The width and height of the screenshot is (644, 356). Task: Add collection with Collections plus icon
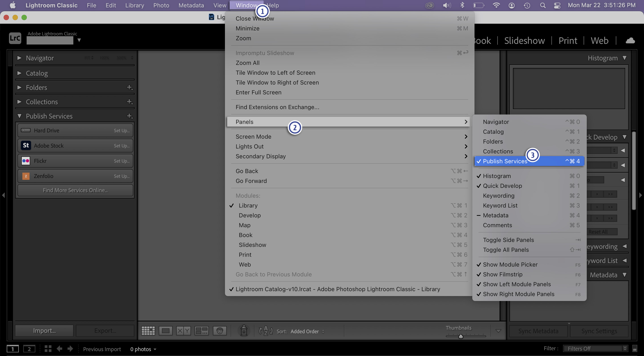[x=129, y=102]
